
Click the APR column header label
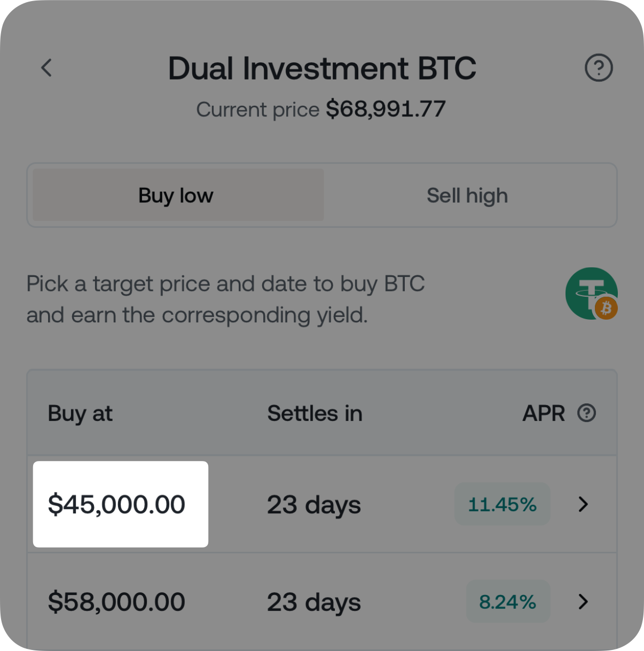pyautogui.click(x=543, y=414)
